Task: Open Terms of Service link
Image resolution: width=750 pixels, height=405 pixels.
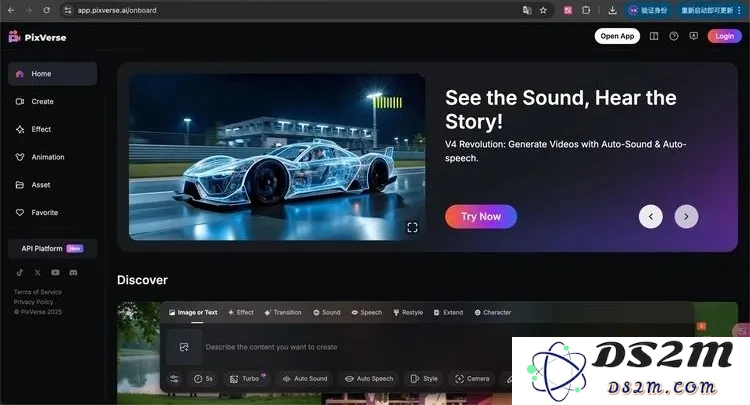Action: [x=38, y=292]
